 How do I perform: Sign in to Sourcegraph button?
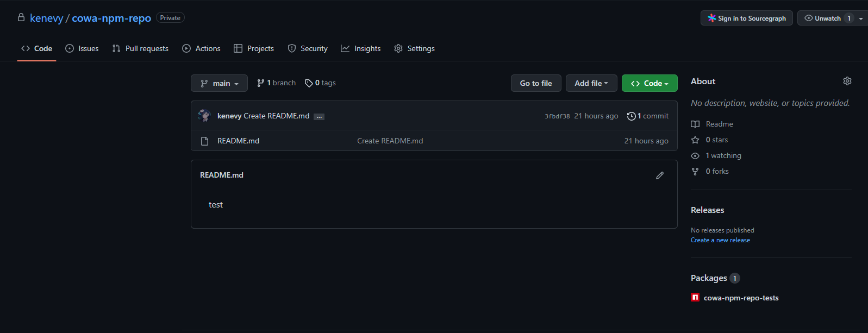pos(746,18)
